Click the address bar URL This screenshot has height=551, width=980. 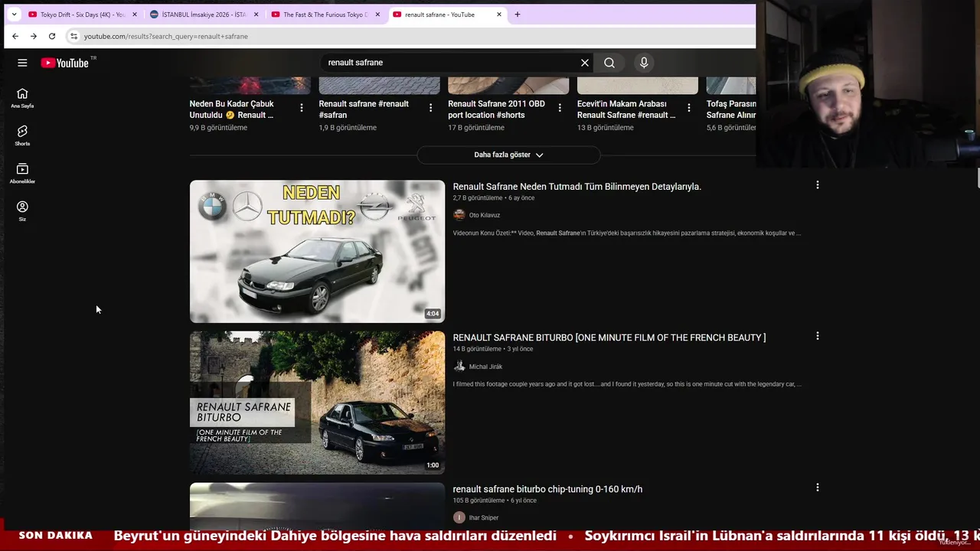tap(166, 36)
